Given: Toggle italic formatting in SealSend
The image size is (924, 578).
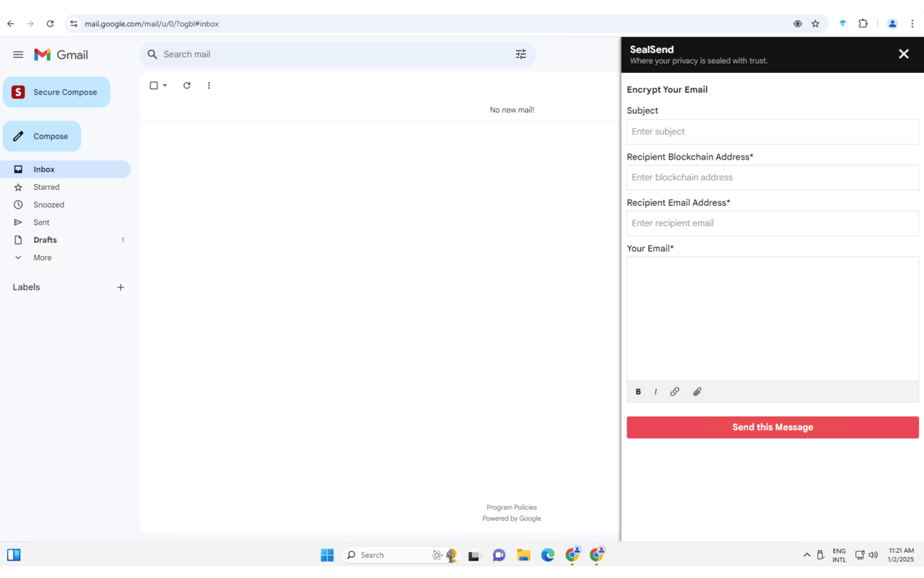Looking at the screenshot, I should [655, 391].
